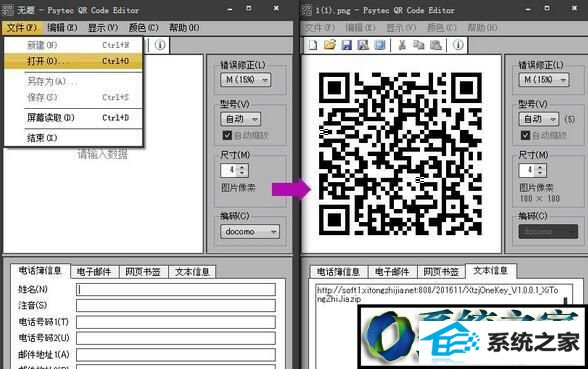Viewport: 588px width, 369px height.
Task: Click the 尺寸 number field in left window
Action: (230, 170)
